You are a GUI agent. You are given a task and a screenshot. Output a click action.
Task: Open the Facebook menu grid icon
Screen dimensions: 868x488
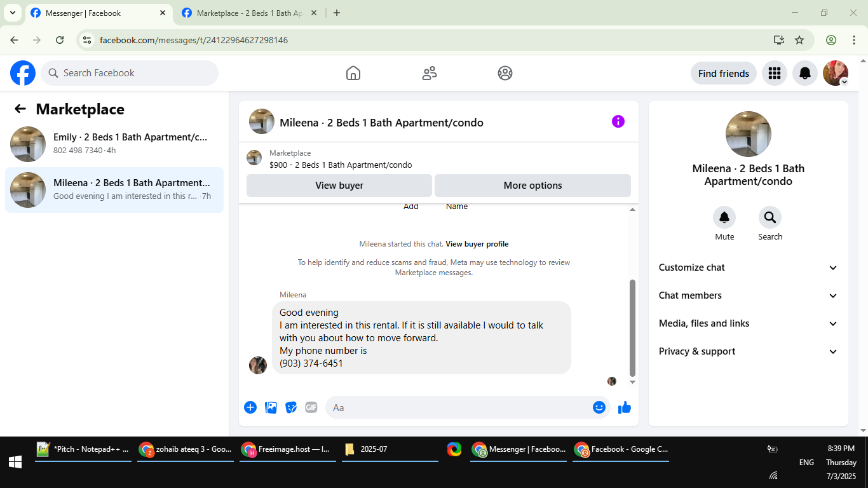(x=774, y=73)
